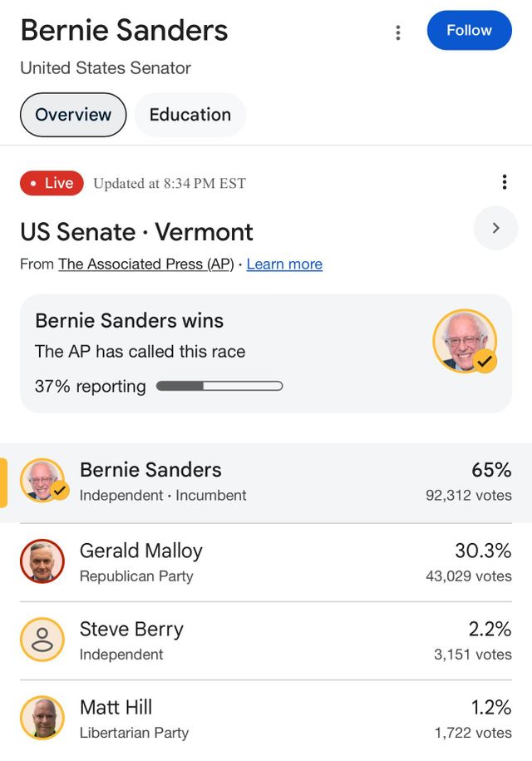Open the three-dot menu beside Follow

(398, 32)
